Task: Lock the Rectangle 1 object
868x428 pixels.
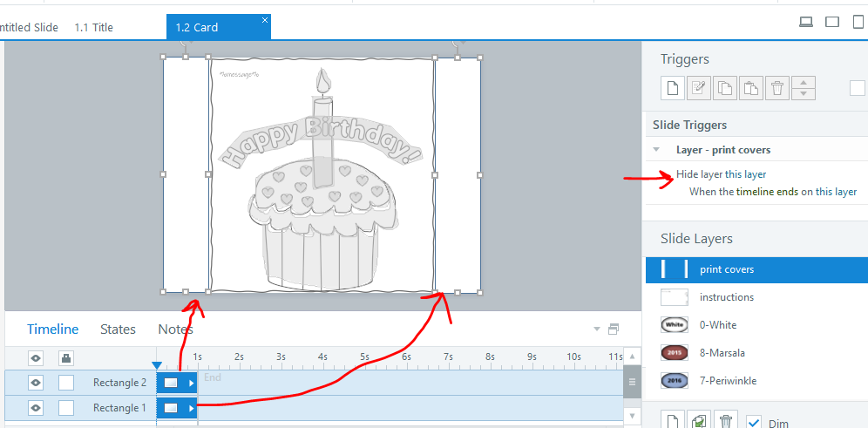Action: pyautogui.click(x=66, y=408)
